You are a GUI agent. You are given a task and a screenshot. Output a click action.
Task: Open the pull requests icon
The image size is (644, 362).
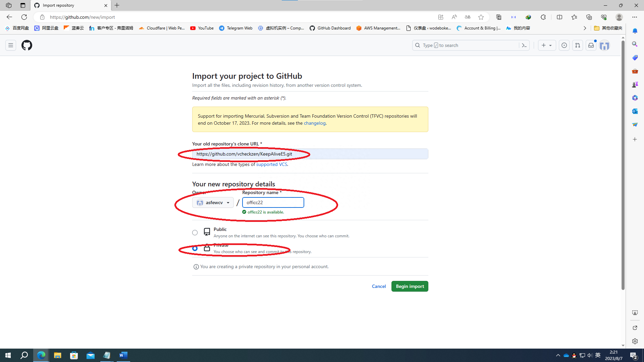578,45
